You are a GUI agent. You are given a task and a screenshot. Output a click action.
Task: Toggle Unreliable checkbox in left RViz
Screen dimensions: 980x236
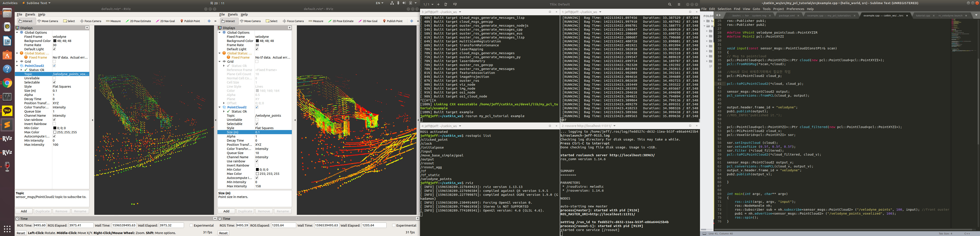pyautogui.click(x=54, y=78)
